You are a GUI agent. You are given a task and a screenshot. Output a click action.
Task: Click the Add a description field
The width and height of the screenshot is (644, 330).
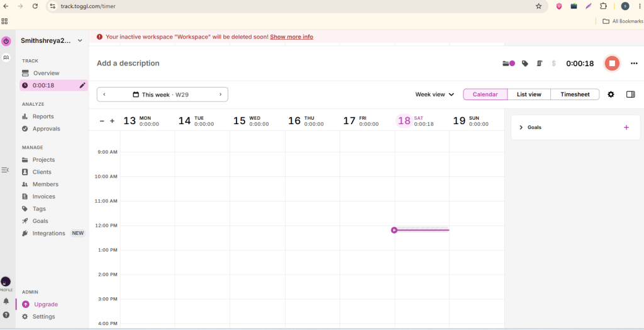pos(128,64)
